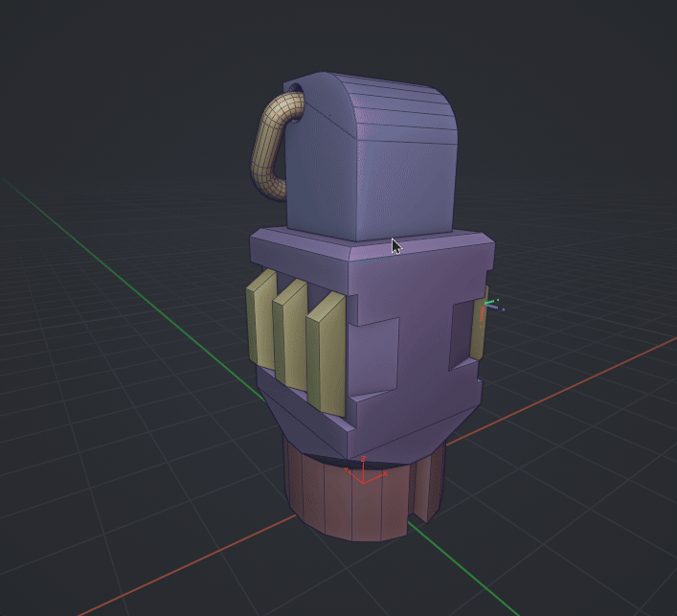Select the frontmost yellow fin near the body corner
Image resolution: width=677 pixels, height=616 pixels.
coord(326,353)
